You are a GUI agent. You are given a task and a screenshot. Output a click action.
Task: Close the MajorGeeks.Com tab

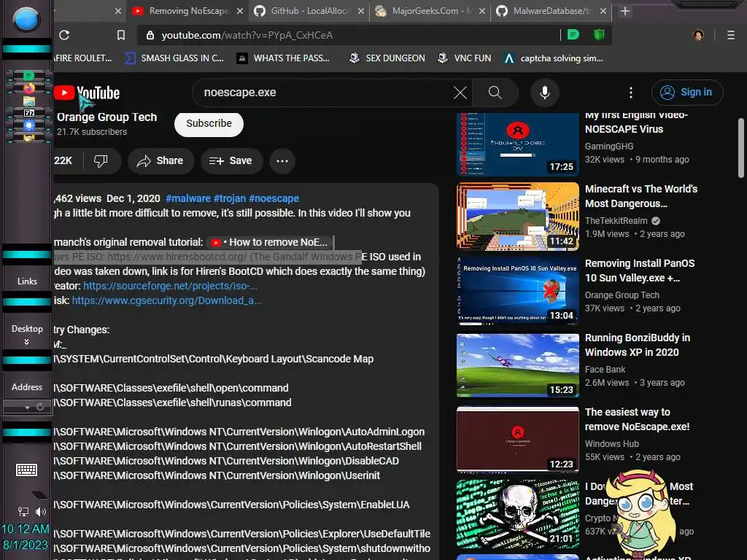[482, 11]
